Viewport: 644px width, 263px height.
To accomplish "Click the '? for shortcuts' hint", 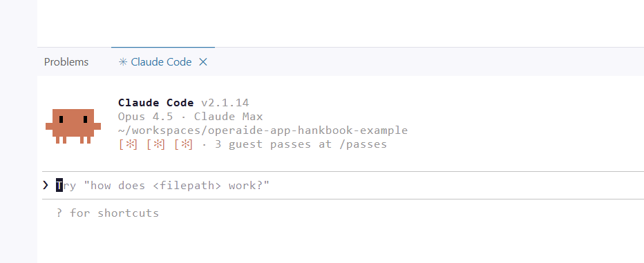I will pos(108,213).
